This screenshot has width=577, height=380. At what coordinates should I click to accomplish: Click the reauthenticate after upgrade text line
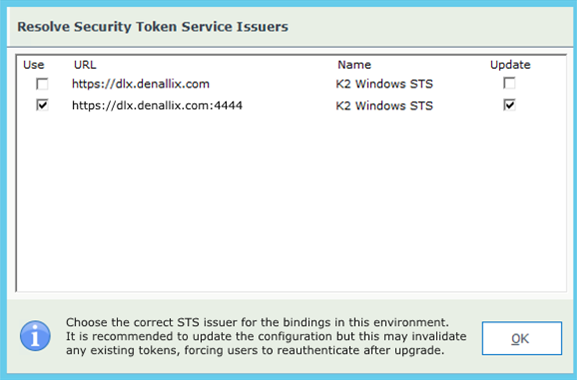pos(255,350)
